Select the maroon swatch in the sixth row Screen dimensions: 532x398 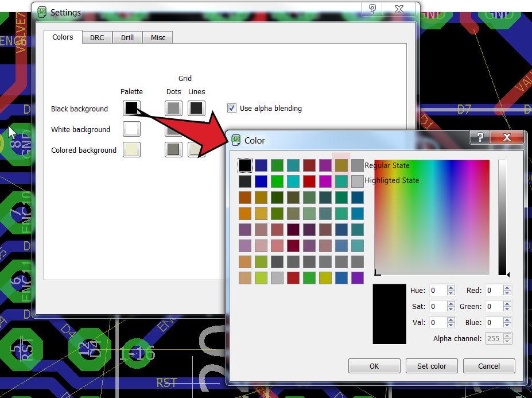click(x=293, y=246)
